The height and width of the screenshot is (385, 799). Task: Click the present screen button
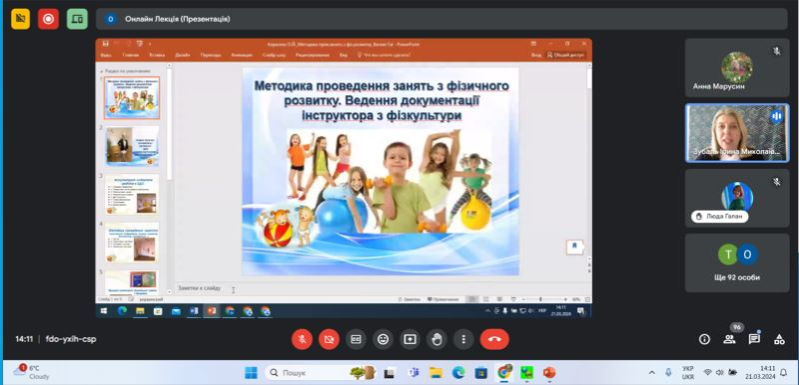[410, 339]
